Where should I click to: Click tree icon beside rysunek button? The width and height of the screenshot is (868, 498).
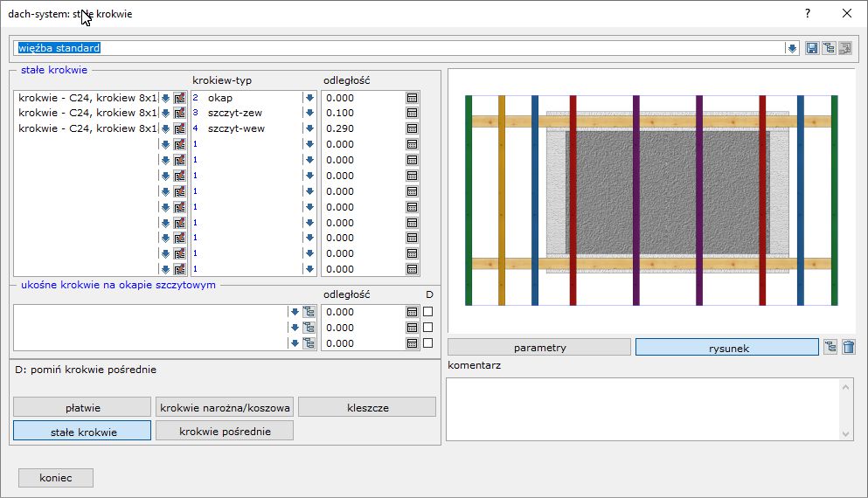pyautogui.click(x=830, y=348)
